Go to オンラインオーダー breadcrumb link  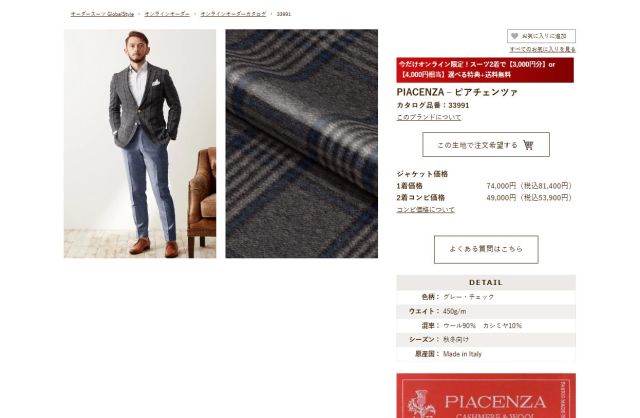(167, 14)
